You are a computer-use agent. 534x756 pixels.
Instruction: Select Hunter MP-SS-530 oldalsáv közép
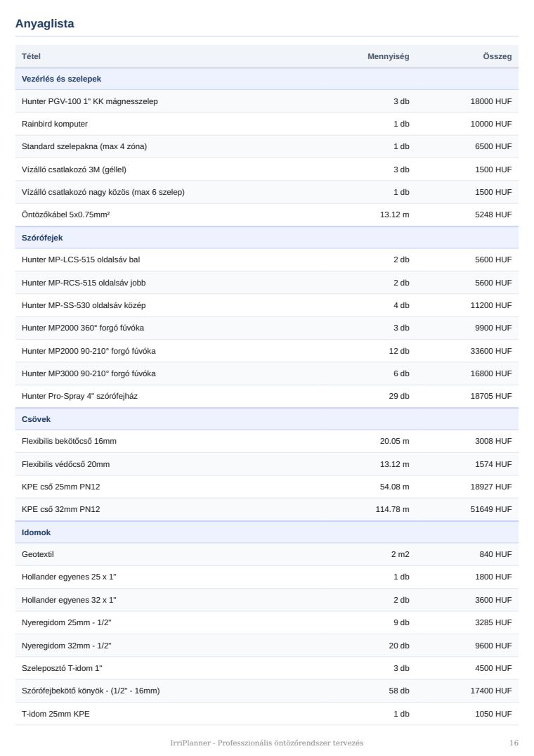click(x=84, y=305)
